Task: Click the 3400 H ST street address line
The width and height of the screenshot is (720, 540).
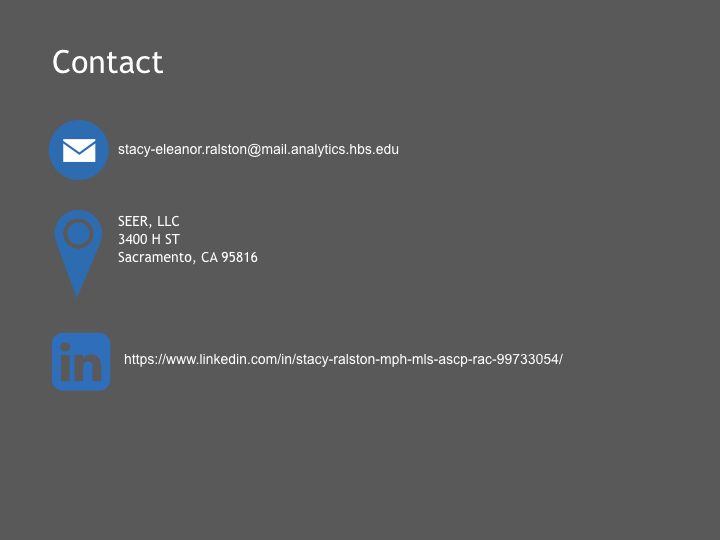Action: [x=148, y=239]
